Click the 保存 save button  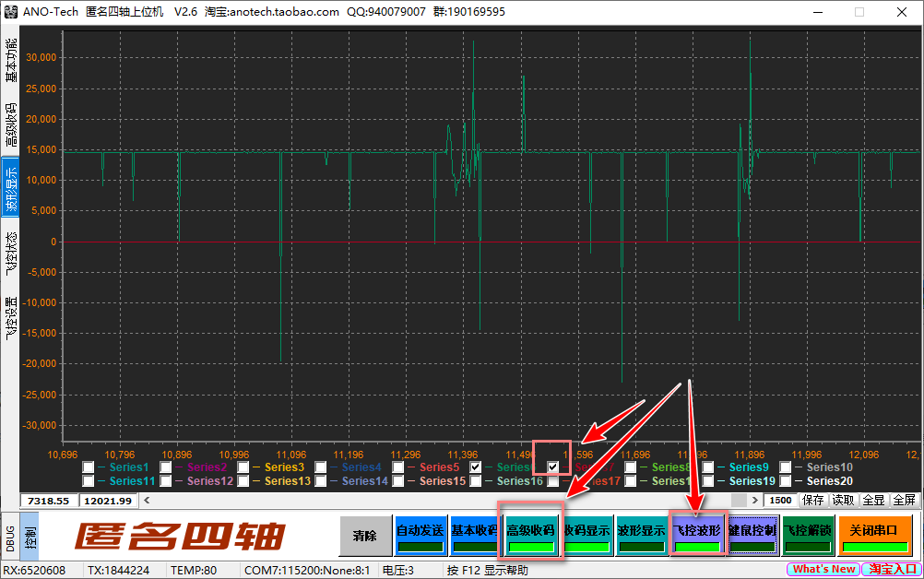click(x=812, y=500)
